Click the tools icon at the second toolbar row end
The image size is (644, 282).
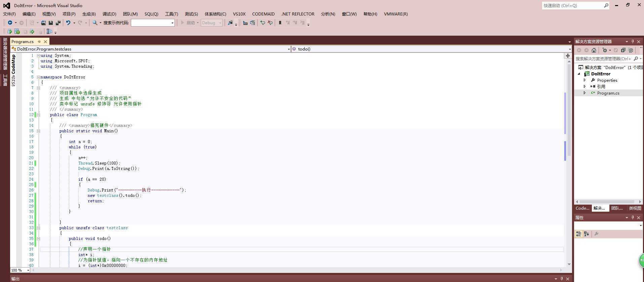coord(49,31)
